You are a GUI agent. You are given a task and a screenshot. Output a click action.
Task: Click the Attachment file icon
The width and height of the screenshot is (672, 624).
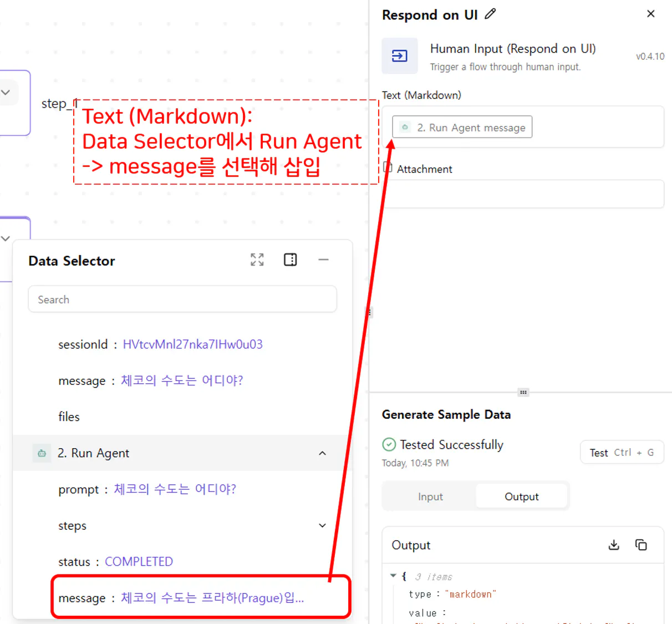[388, 168]
